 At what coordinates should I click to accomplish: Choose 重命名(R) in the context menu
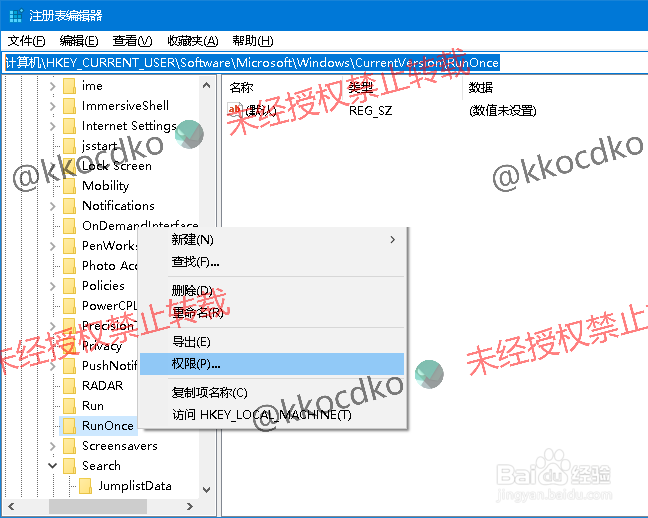coord(272,313)
